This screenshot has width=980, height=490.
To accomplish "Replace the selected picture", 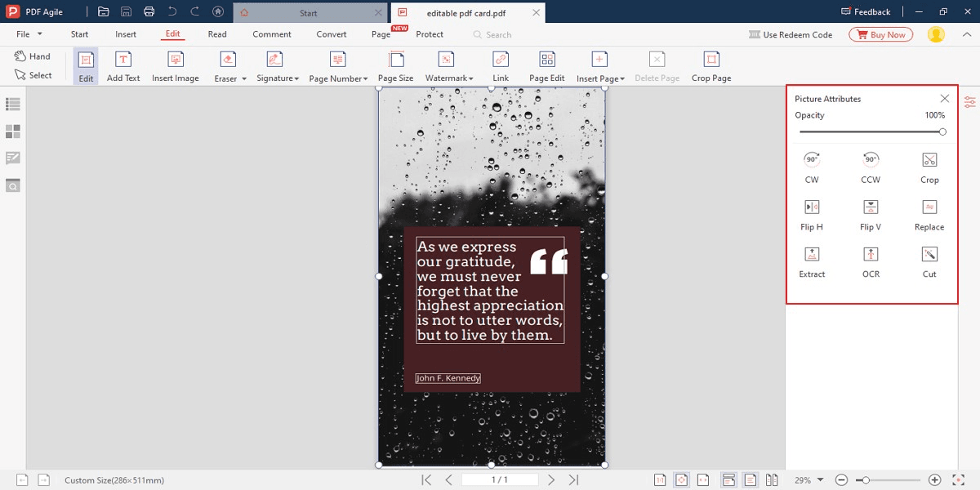I will [x=929, y=216].
